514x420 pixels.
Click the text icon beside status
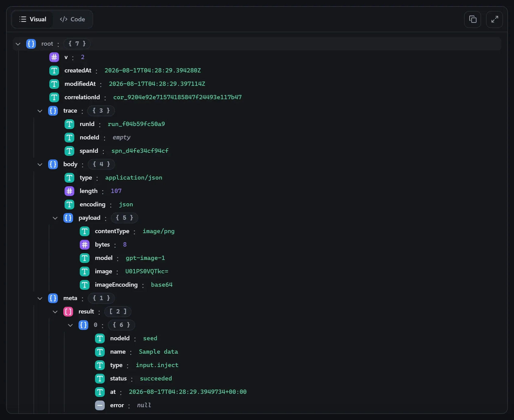point(100,379)
